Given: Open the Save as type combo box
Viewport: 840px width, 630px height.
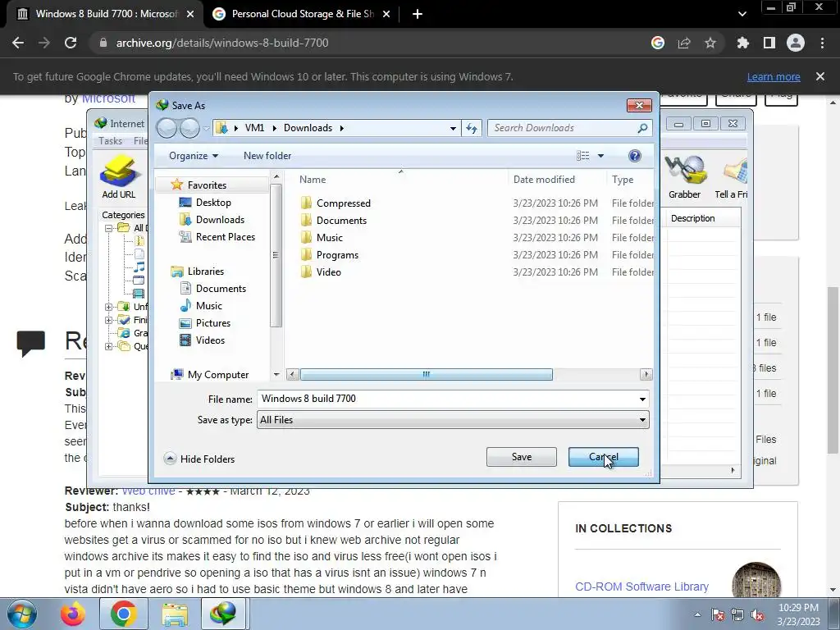Looking at the screenshot, I should pos(453,420).
